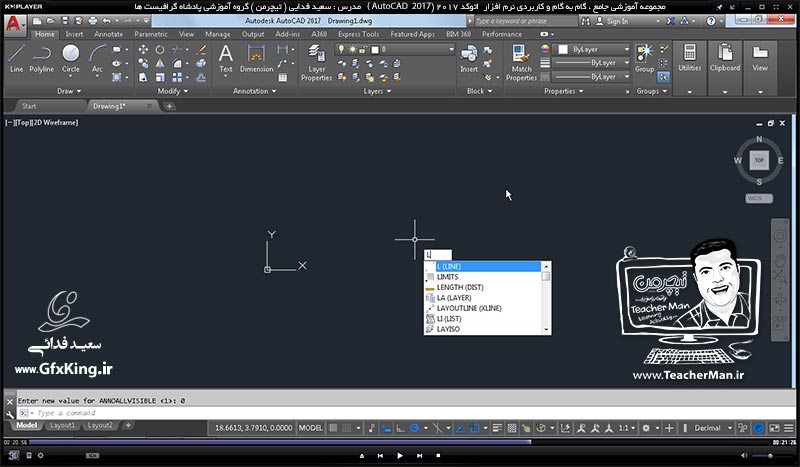Click the Scale tool icon
800x467 pixels.
pyautogui.click(x=160, y=77)
